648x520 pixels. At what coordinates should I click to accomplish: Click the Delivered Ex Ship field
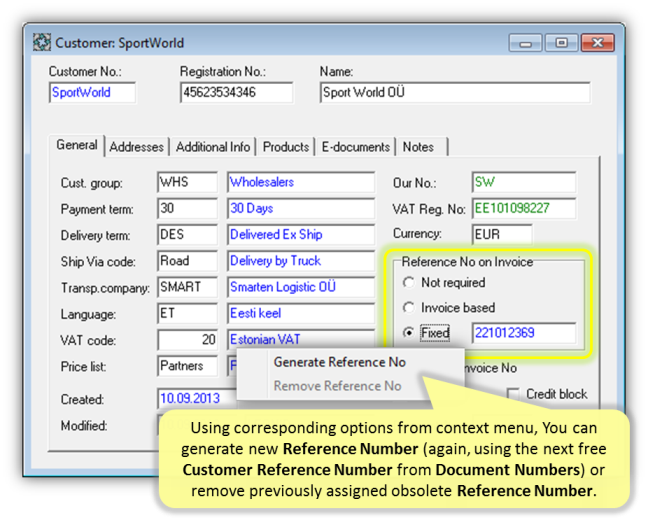[x=301, y=235]
